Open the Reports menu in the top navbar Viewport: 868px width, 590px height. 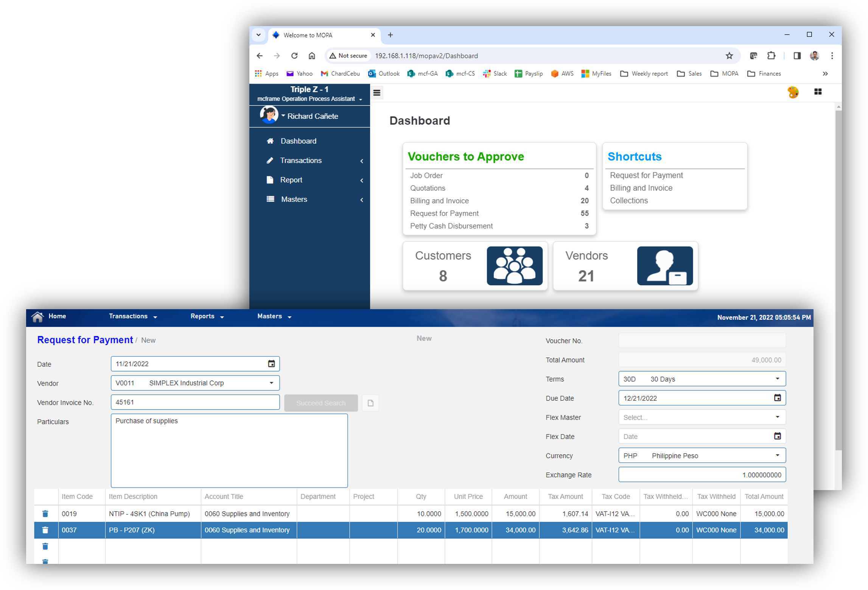[x=207, y=316]
